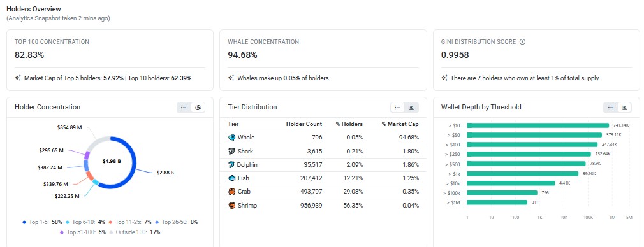Click the Shark tier icon
The width and height of the screenshot is (644, 247).
[x=231, y=151]
